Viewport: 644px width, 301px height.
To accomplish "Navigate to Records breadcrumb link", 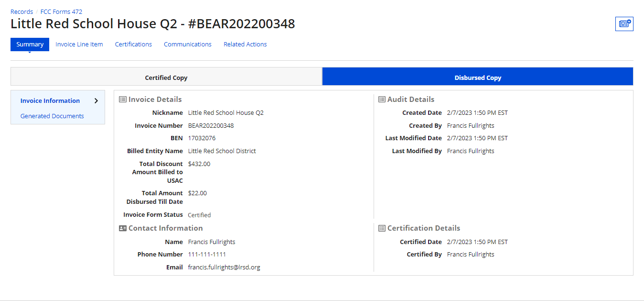I will 21,11.
